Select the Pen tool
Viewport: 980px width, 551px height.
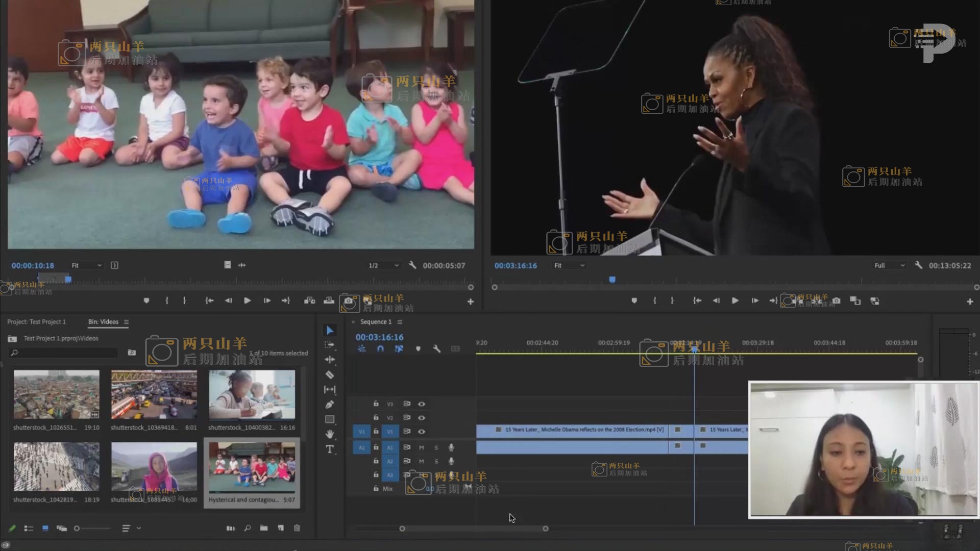pos(330,405)
